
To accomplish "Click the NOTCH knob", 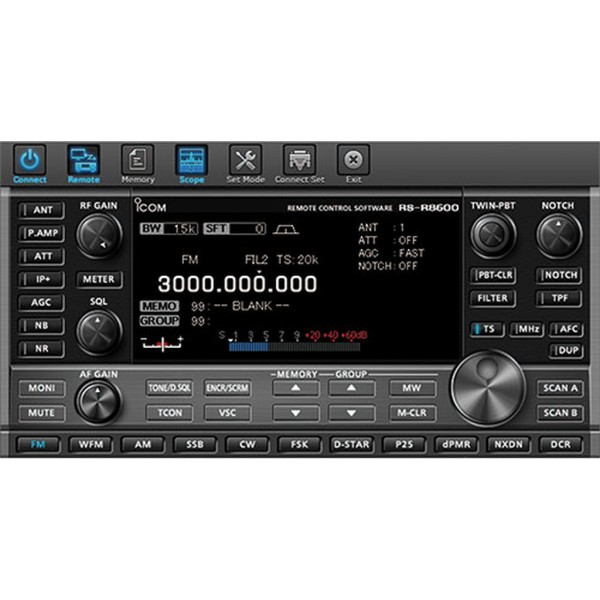I will 559,235.
